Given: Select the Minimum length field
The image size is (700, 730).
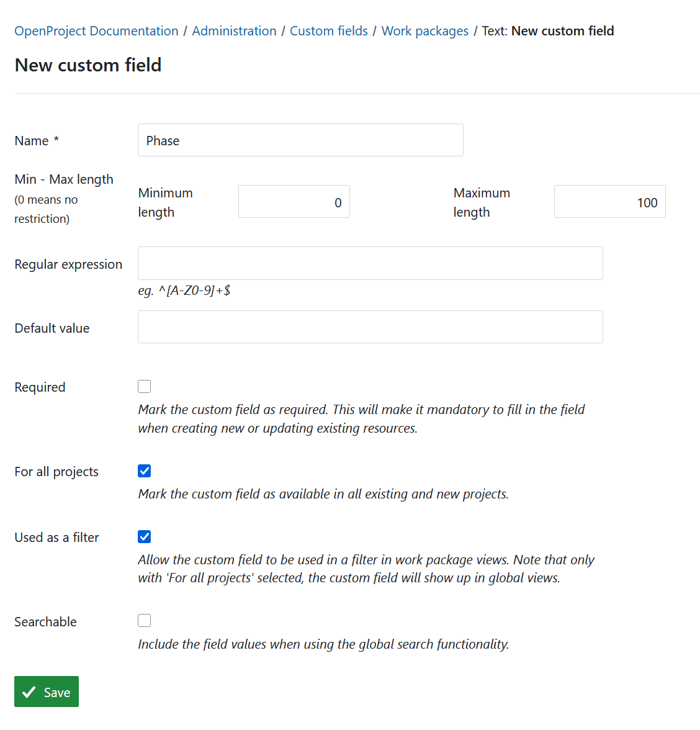Looking at the screenshot, I should (x=294, y=201).
